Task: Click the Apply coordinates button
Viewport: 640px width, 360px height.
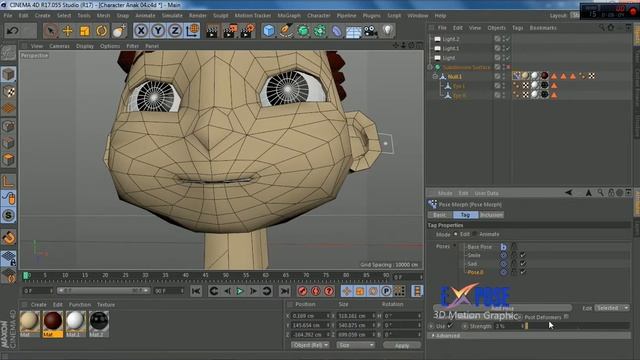Action: [x=402, y=345]
